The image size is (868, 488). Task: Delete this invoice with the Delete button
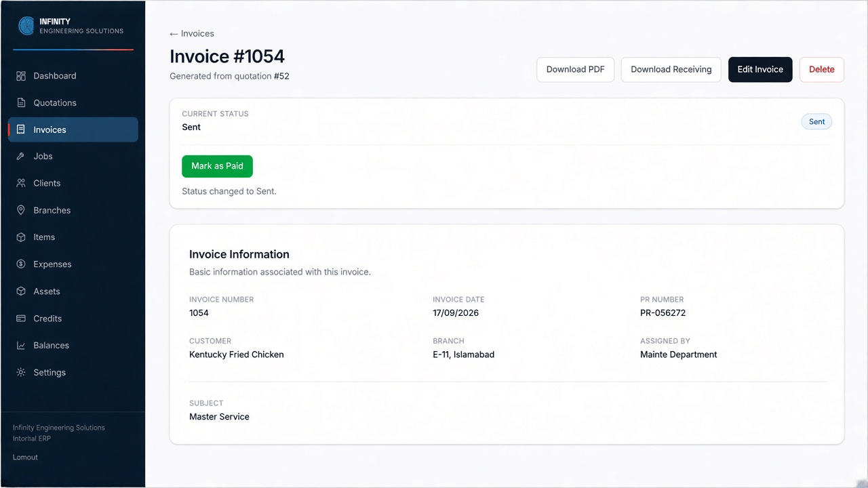coord(822,70)
